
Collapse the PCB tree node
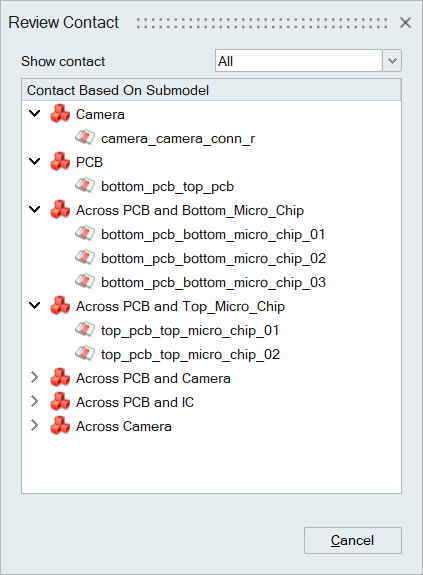[x=34, y=162]
